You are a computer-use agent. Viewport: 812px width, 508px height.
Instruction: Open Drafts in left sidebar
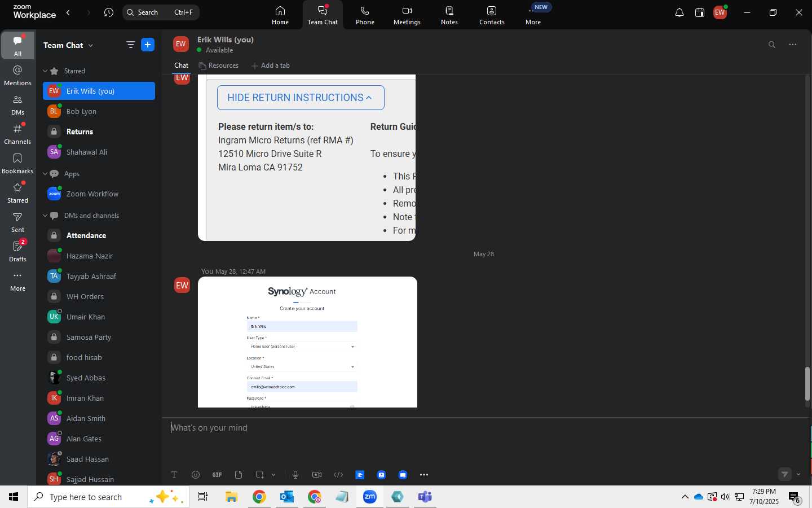pyautogui.click(x=18, y=251)
